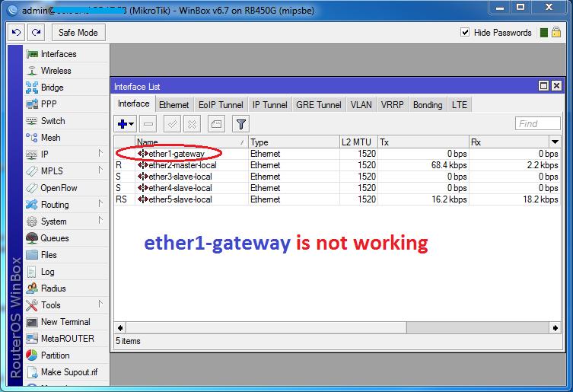The image size is (573, 392).
Task: Switch to the Ethernet tab
Action: [x=174, y=105]
